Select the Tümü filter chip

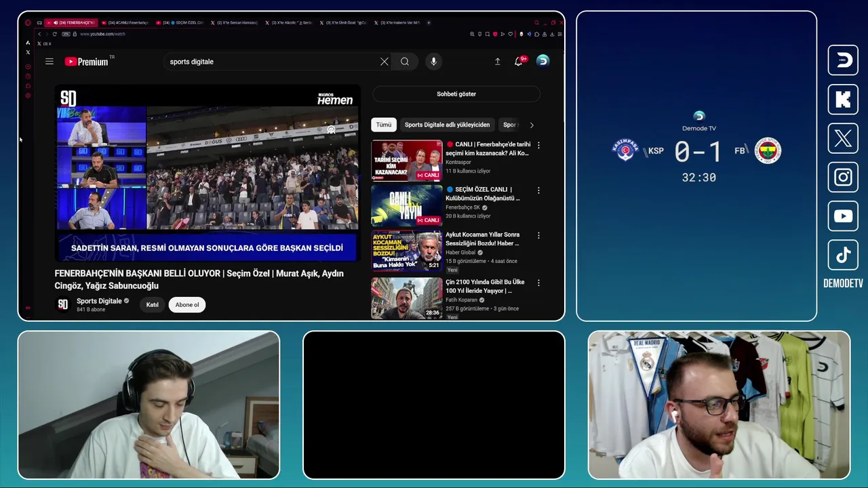point(384,125)
